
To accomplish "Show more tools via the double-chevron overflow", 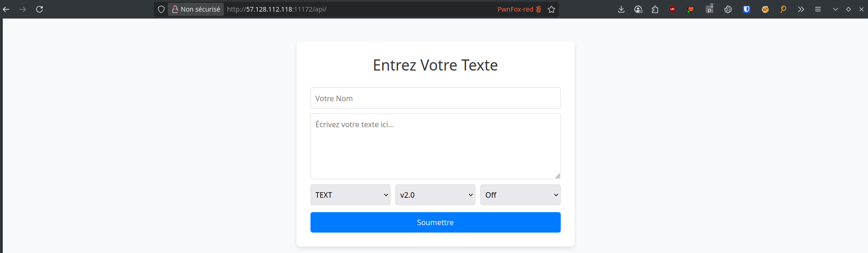I will pos(801,9).
